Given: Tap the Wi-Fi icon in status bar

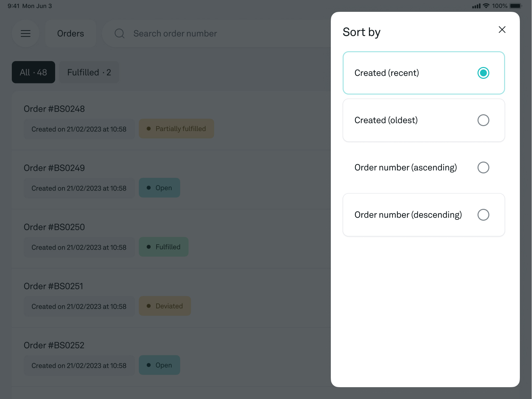Looking at the screenshot, I should tap(486, 6).
